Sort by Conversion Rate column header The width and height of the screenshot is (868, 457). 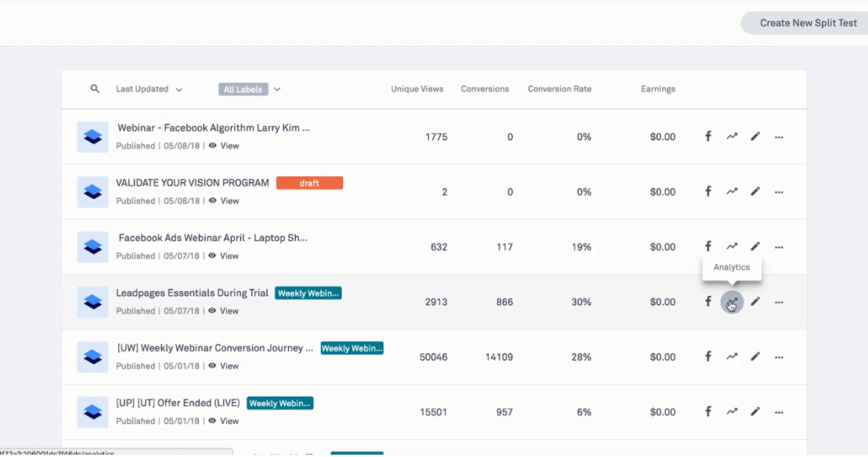pyautogui.click(x=560, y=89)
